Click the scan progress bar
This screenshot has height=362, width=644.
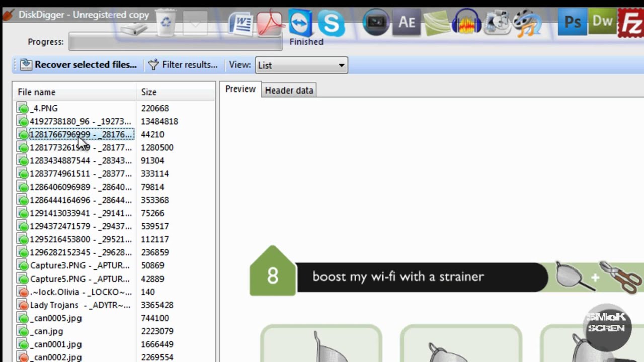pyautogui.click(x=175, y=42)
